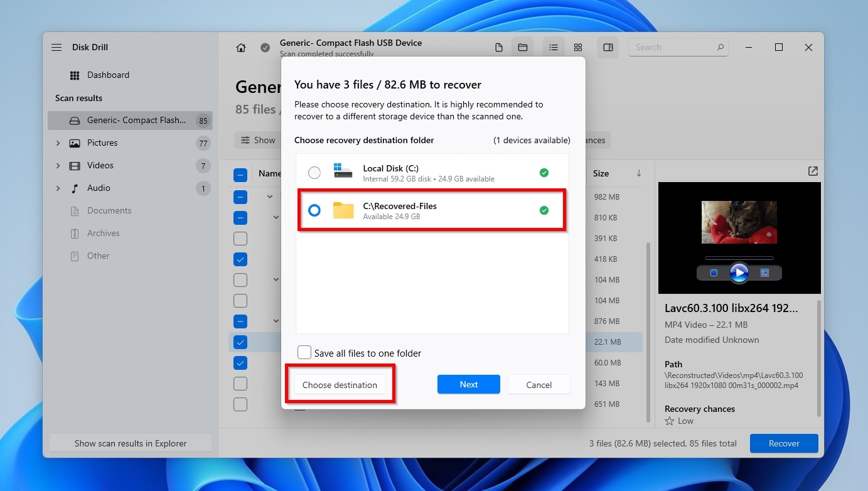Viewport: 868px width, 491px height.
Task: Click the Local Disk drive icon
Action: coord(343,172)
